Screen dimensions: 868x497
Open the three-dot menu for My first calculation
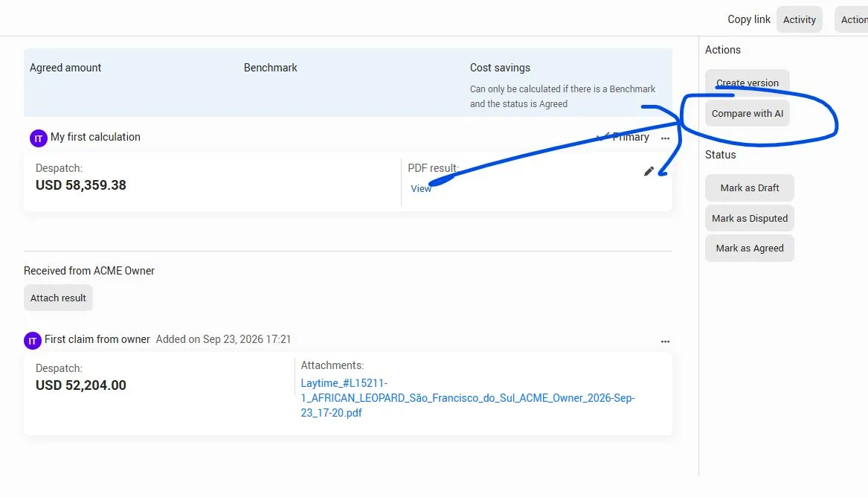(666, 138)
